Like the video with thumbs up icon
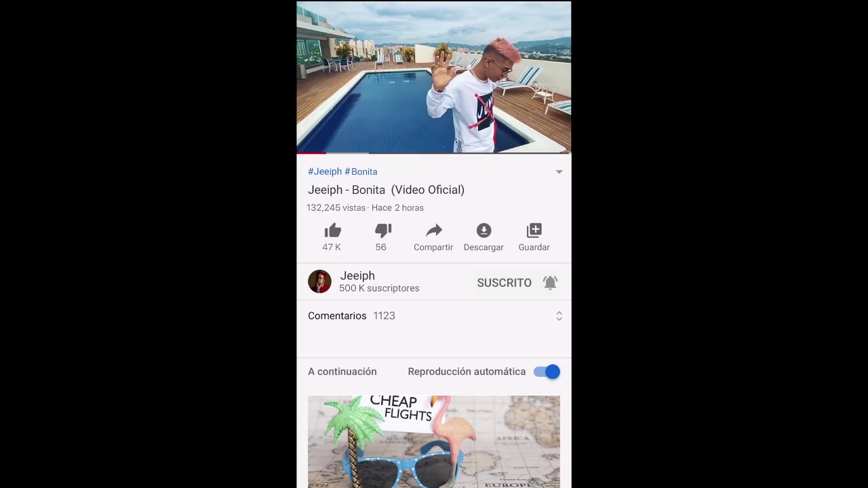The height and width of the screenshot is (488, 868). click(332, 231)
